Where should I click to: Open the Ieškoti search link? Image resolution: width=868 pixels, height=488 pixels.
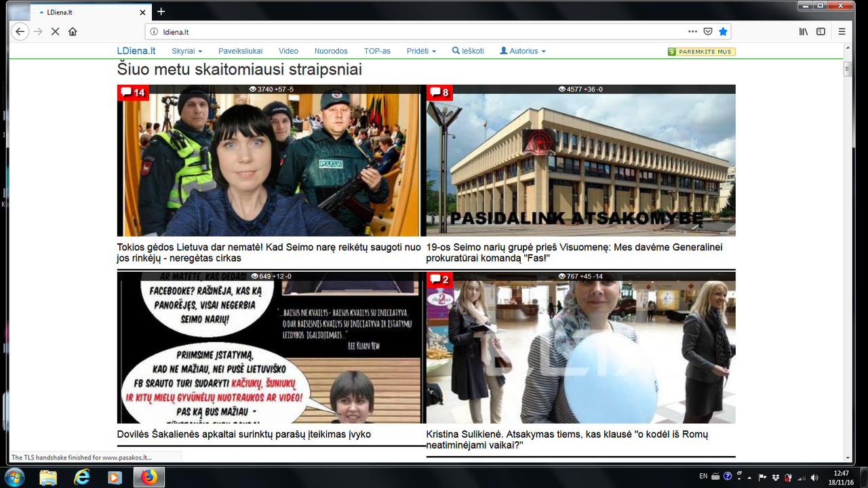pyautogui.click(x=468, y=51)
